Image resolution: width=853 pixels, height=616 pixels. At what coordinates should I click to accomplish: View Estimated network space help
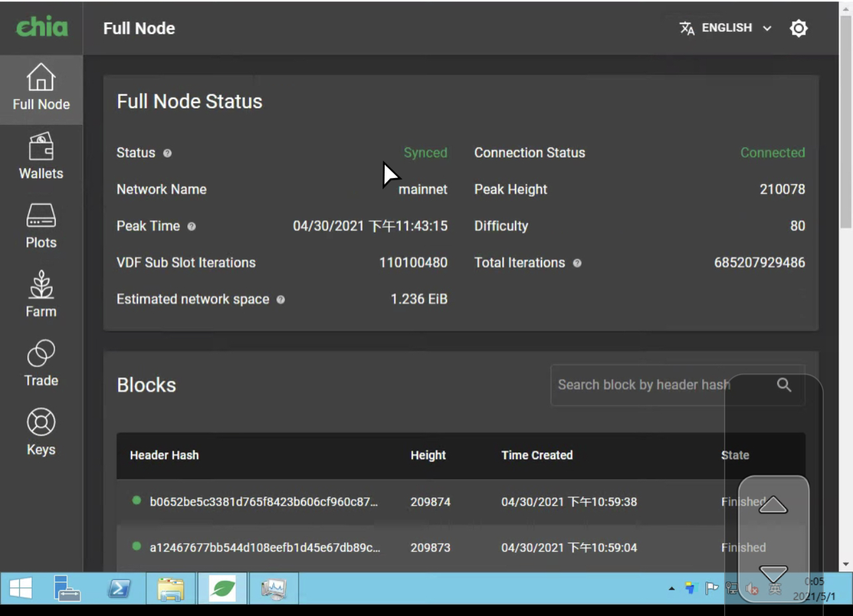280,300
